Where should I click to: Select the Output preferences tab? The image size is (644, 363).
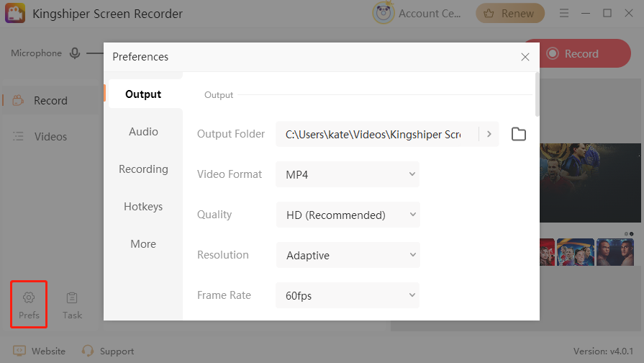point(143,94)
